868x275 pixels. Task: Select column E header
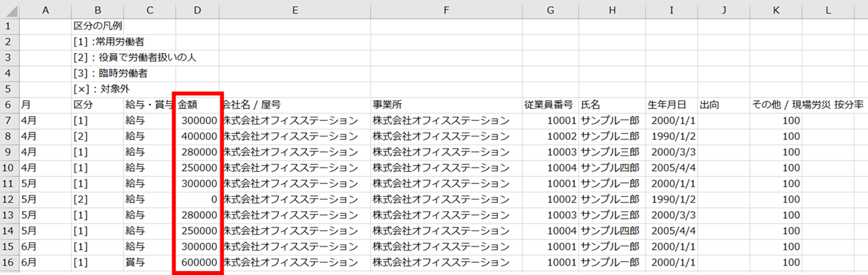(x=296, y=10)
